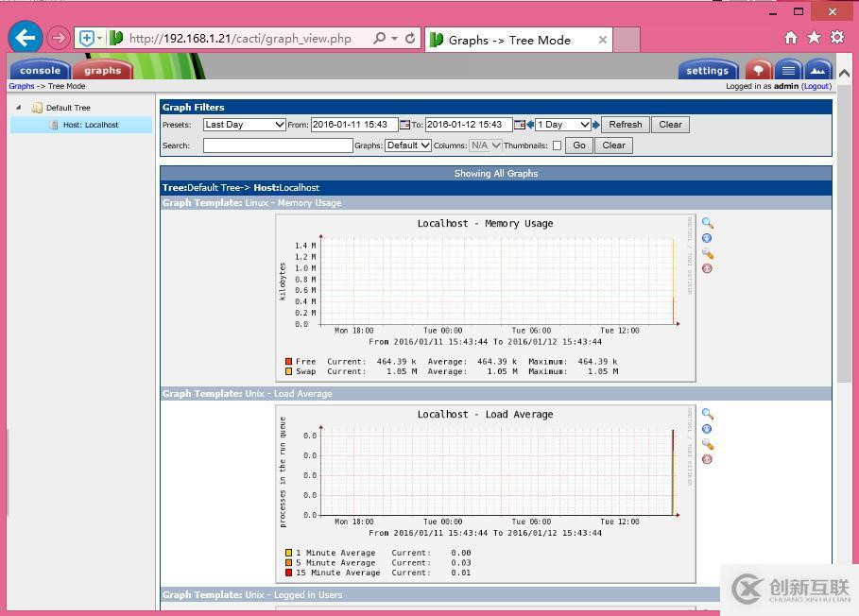Click the From date field
Viewport: 859px width, 616px height.
[x=354, y=125]
